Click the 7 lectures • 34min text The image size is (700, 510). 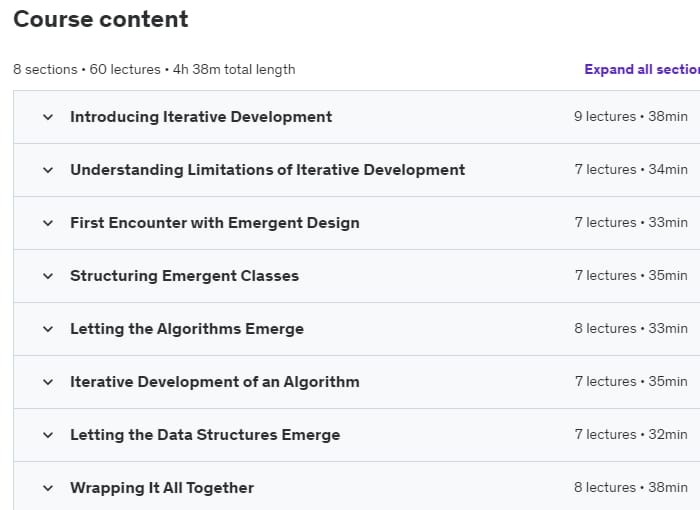[x=631, y=170]
